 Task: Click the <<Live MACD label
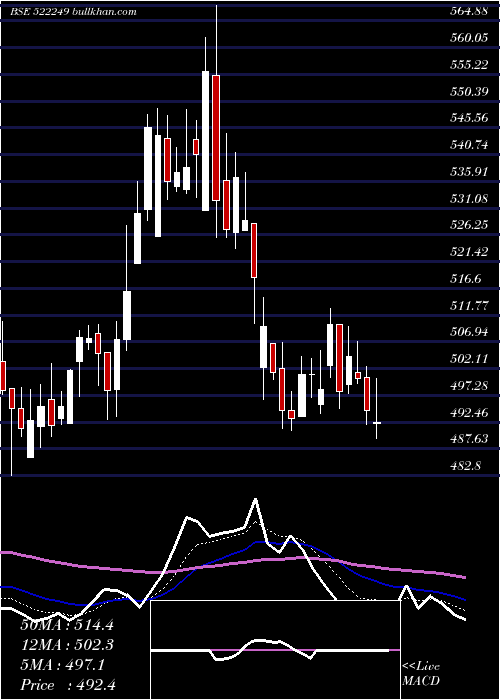pos(421,674)
